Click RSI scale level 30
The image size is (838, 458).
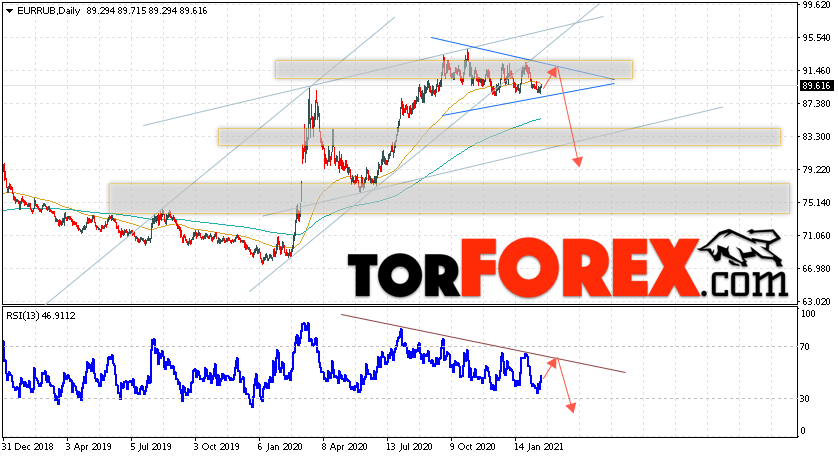click(806, 399)
